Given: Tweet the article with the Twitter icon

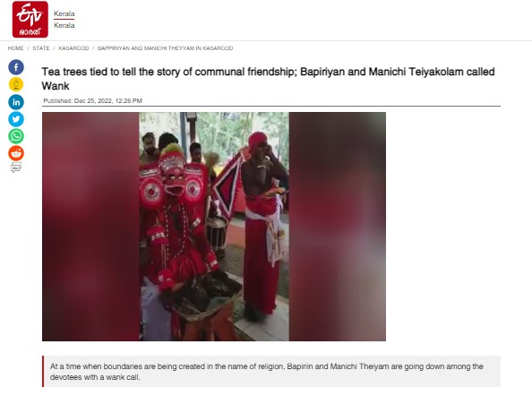Looking at the screenshot, I should [x=16, y=119].
